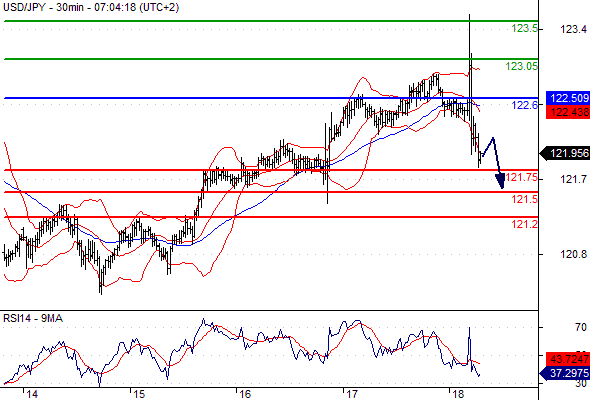Click the red 121.2 support label

pyautogui.click(x=524, y=224)
